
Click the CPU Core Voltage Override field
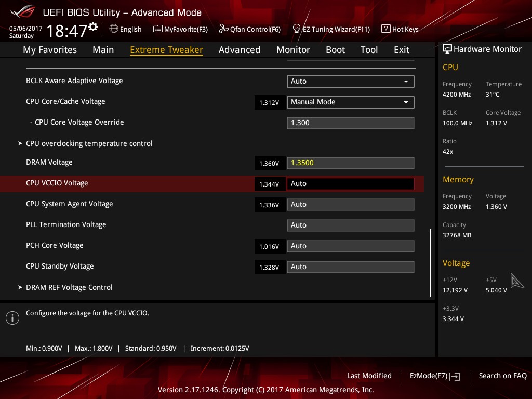pyautogui.click(x=351, y=123)
